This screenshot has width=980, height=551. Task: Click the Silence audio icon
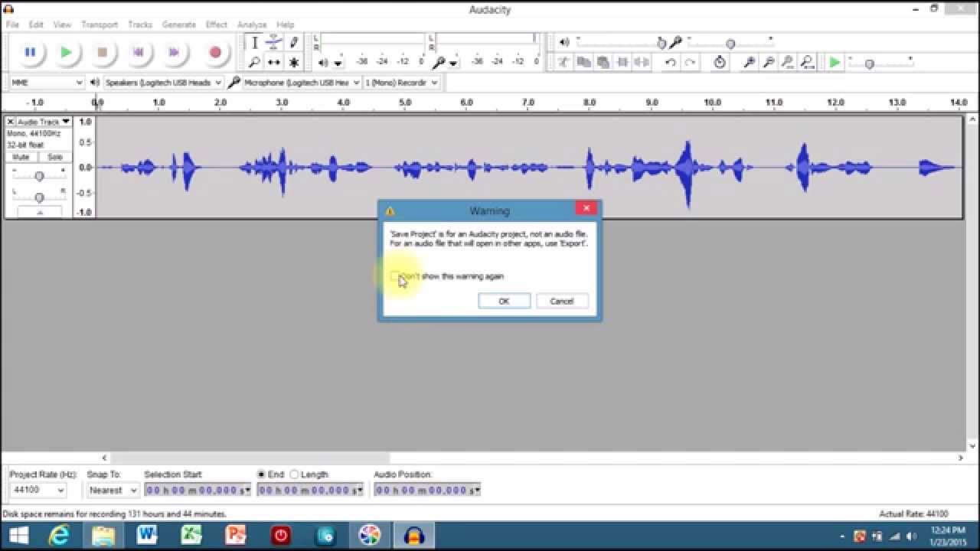click(642, 62)
